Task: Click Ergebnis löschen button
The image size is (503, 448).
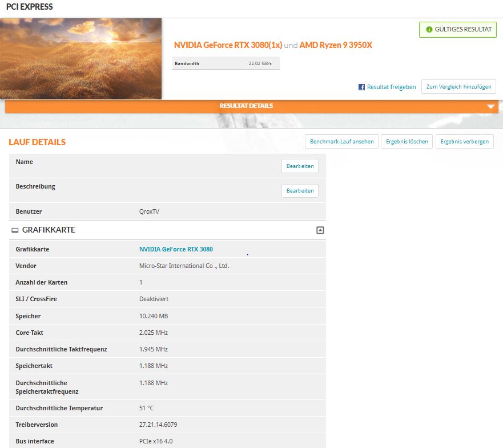Action: 407,142
